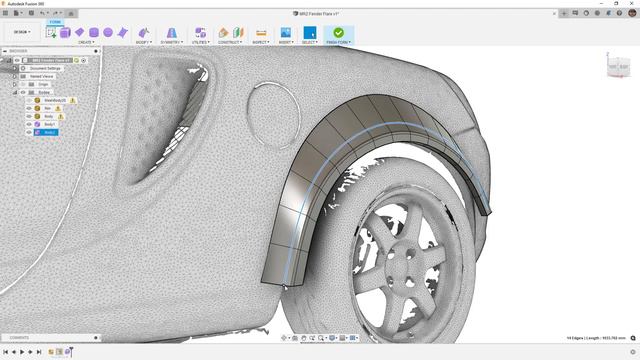
Task: Select the Face form tool
Action: tap(122, 33)
